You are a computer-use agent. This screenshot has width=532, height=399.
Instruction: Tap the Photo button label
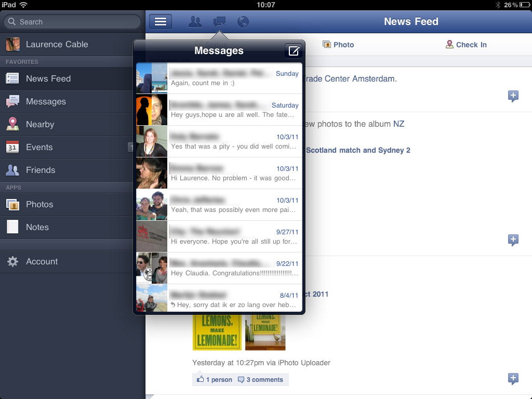tap(343, 45)
